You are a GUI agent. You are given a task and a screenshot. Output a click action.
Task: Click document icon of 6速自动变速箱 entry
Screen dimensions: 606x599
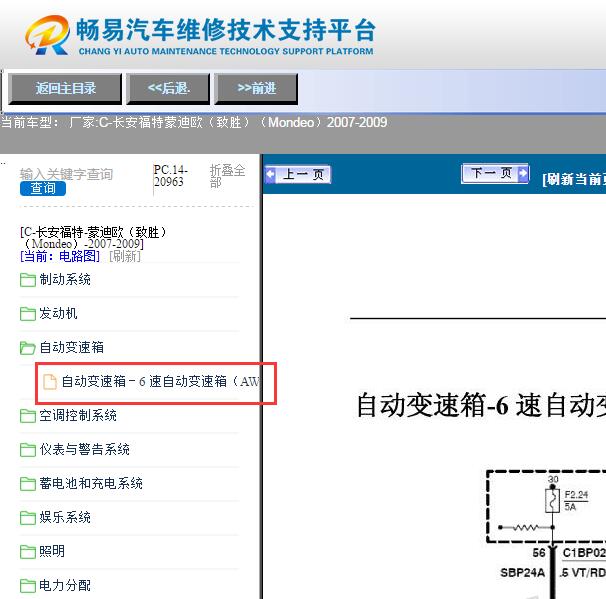(49, 382)
